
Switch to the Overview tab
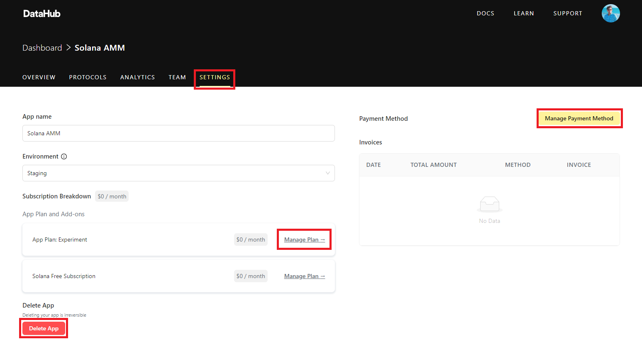pyautogui.click(x=39, y=77)
